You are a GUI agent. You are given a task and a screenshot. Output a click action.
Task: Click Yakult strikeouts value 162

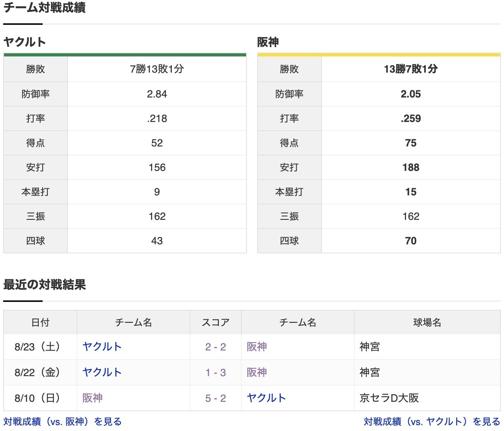157,216
